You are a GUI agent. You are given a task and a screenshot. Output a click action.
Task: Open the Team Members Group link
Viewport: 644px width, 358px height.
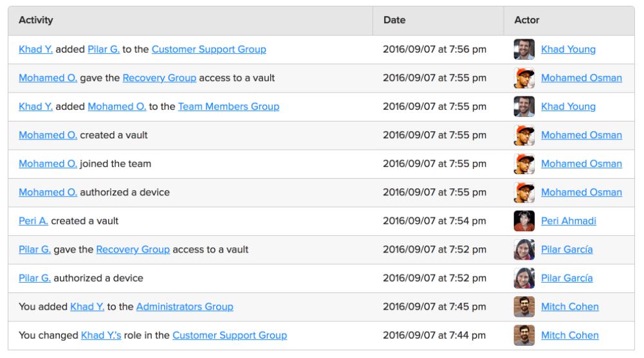point(228,107)
